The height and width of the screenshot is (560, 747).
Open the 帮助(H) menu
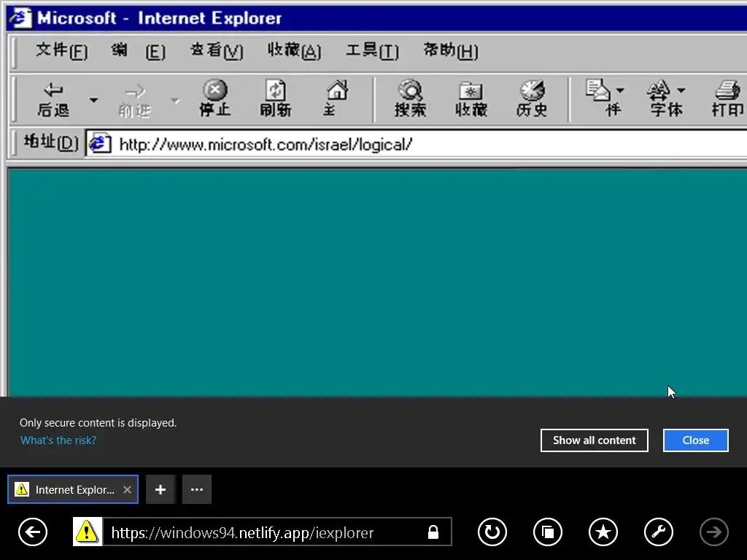(x=451, y=50)
